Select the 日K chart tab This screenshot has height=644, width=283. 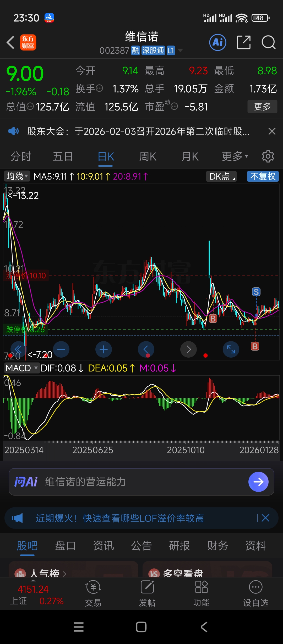click(106, 157)
